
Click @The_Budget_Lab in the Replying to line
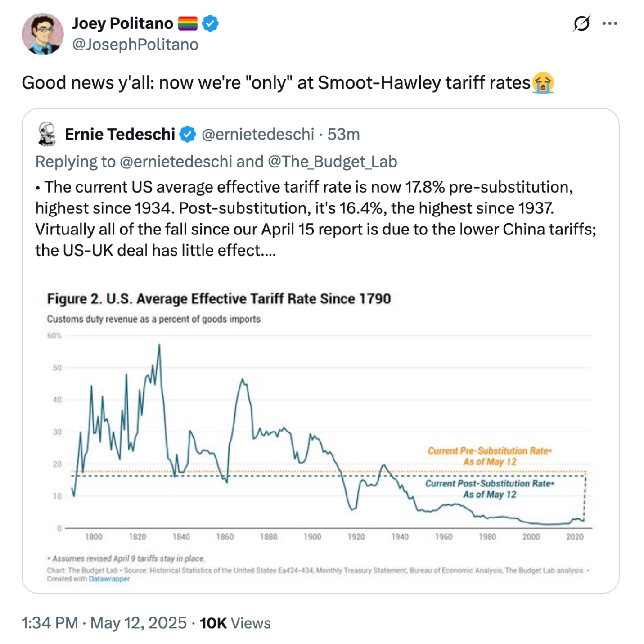[332, 162]
